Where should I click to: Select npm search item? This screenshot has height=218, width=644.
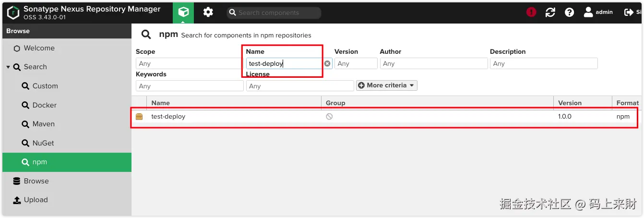point(67,162)
